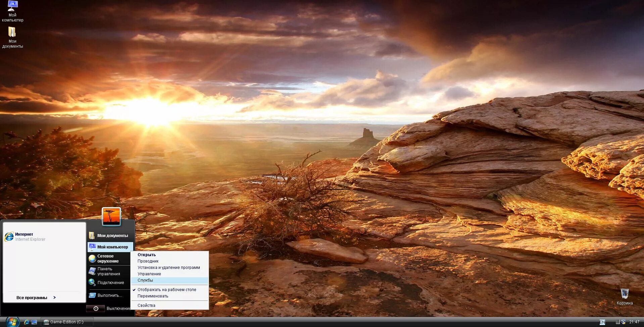Open Сетевое окружение in Start menu
This screenshot has width=644, height=327.
[109, 259]
